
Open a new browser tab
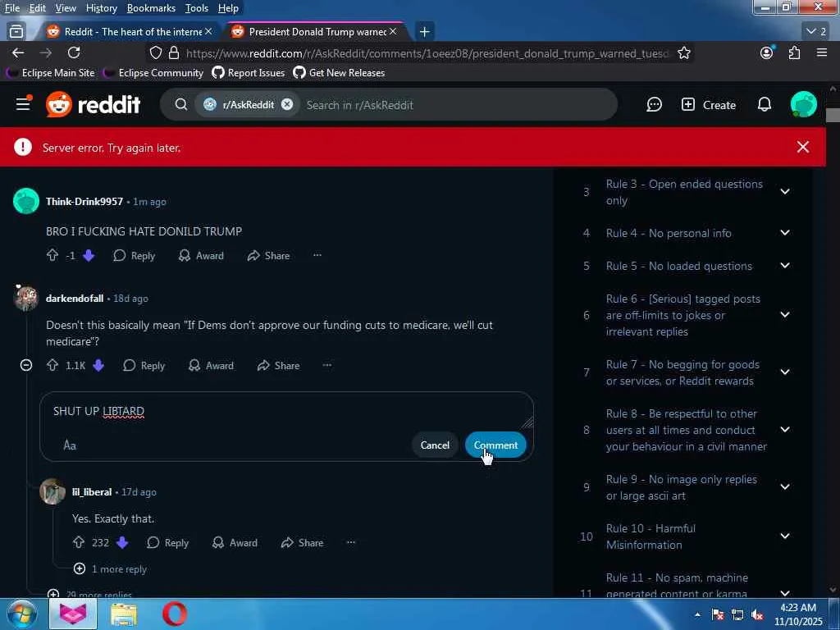point(424,32)
